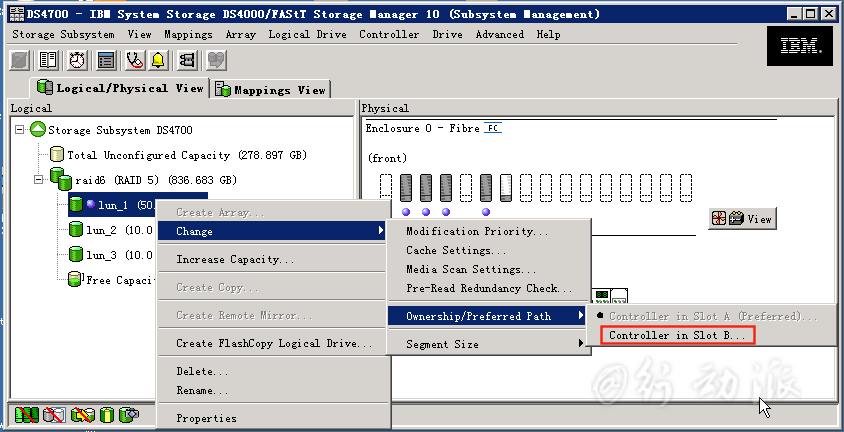The height and width of the screenshot is (432, 844).
Task: Switch to the Mappings View tab
Action: pyautogui.click(x=271, y=90)
